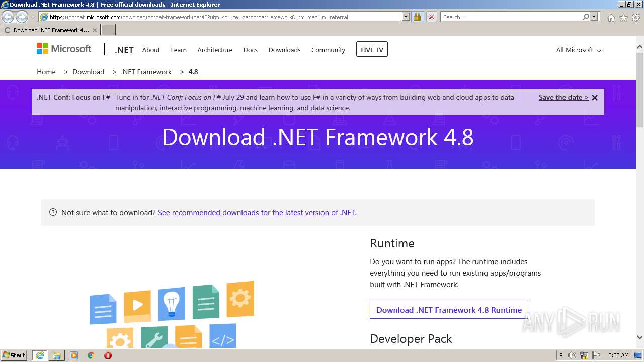Click the question mark help icon
The image size is (644, 362).
tap(53, 212)
